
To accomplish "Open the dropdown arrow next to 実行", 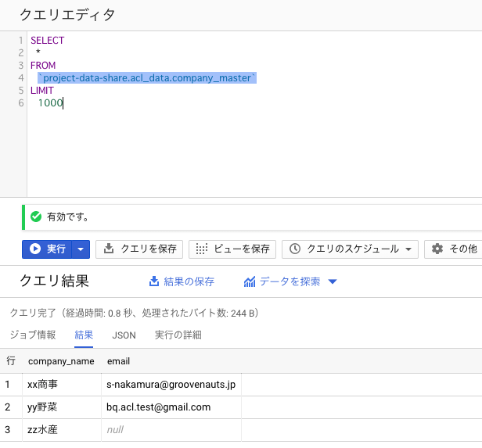I will [81, 249].
